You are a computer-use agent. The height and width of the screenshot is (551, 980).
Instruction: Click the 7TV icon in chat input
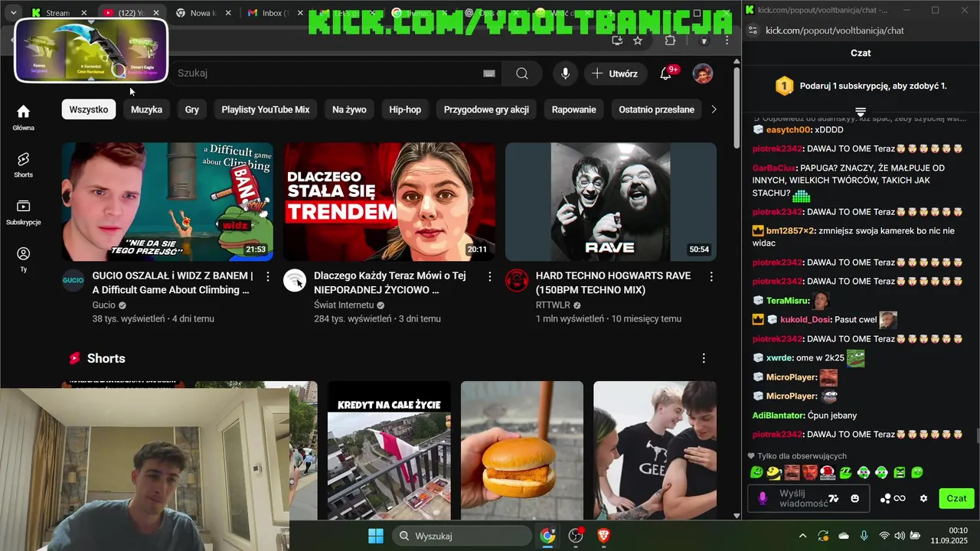(x=834, y=498)
